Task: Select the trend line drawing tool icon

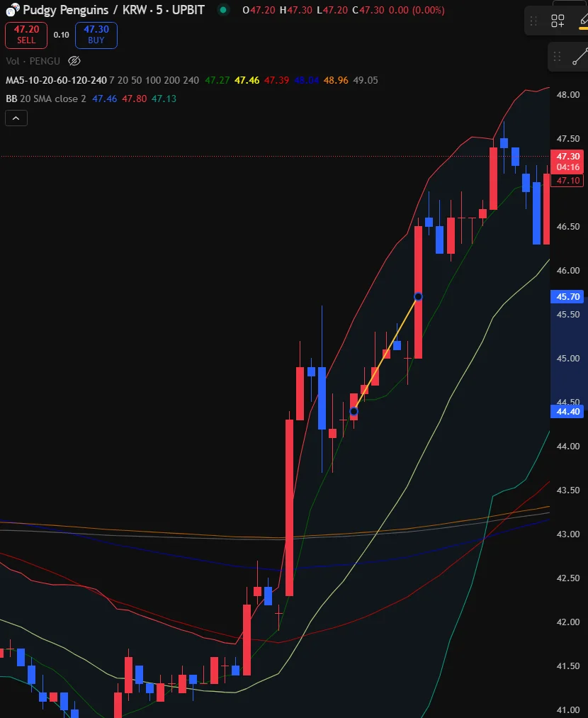Action: [579, 57]
